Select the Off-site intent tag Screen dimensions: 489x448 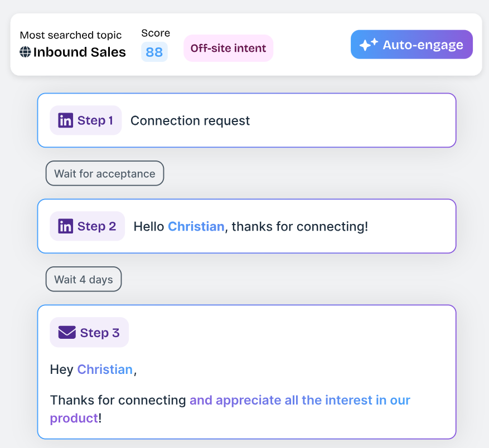[228, 48]
